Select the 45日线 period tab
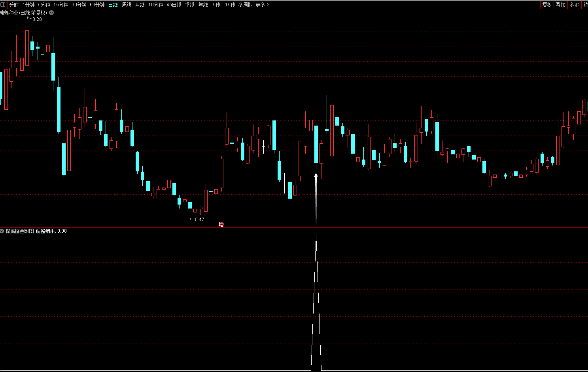Screen dimensions: 588x372 174,5
